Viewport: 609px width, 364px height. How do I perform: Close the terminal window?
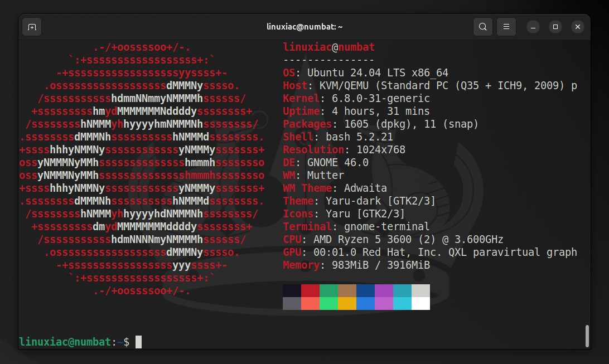pos(578,27)
